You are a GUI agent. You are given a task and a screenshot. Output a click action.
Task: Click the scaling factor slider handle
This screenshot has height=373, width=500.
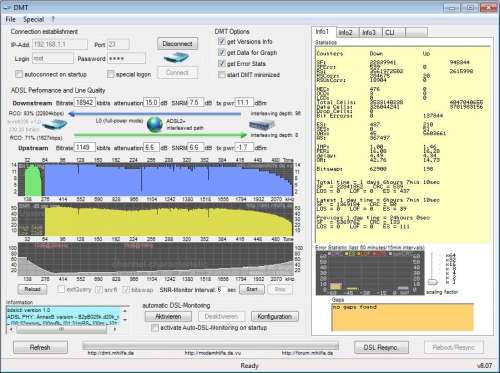(x=432, y=282)
